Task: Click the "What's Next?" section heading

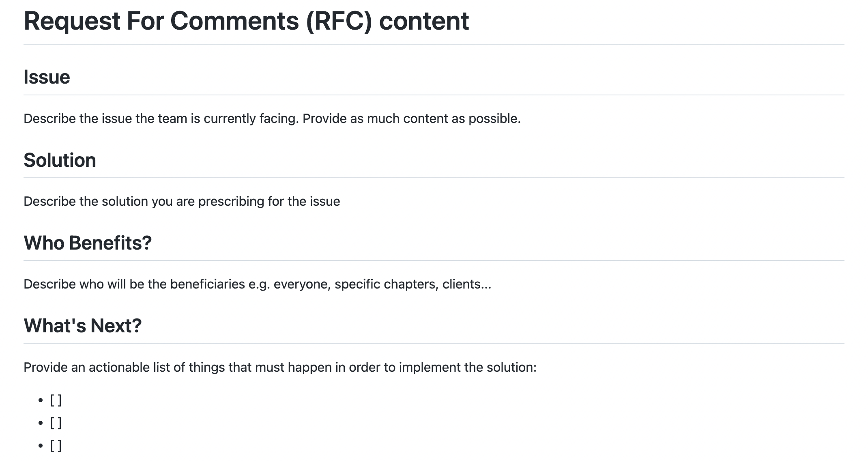Action: coord(83,326)
